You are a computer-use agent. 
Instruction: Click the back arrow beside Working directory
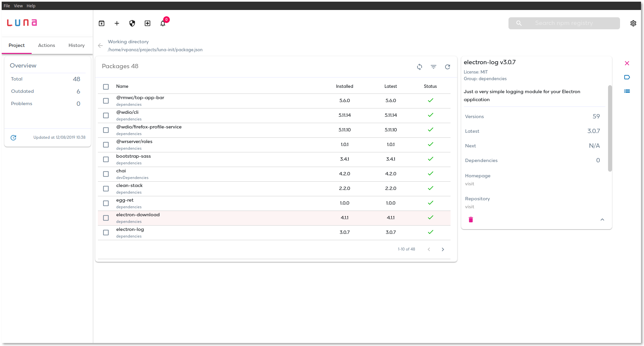tap(100, 46)
